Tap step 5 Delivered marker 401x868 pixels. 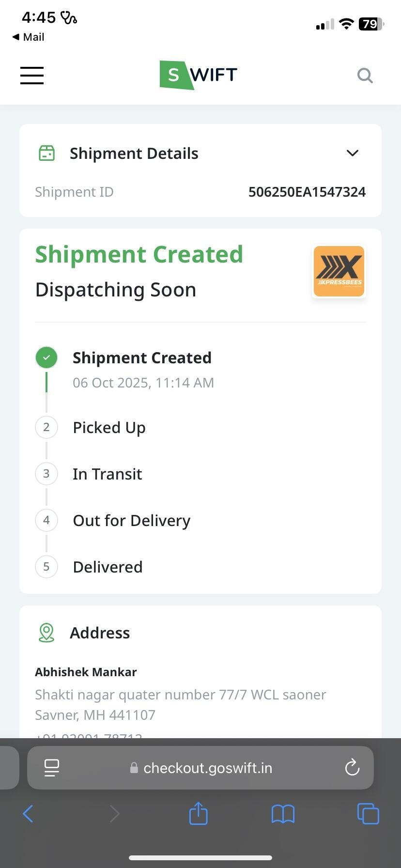tap(46, 567)
